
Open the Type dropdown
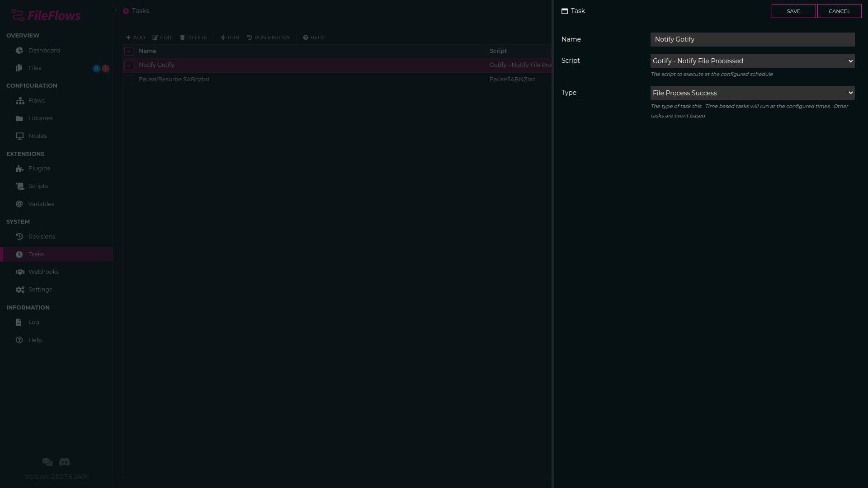tap(752, 93)
